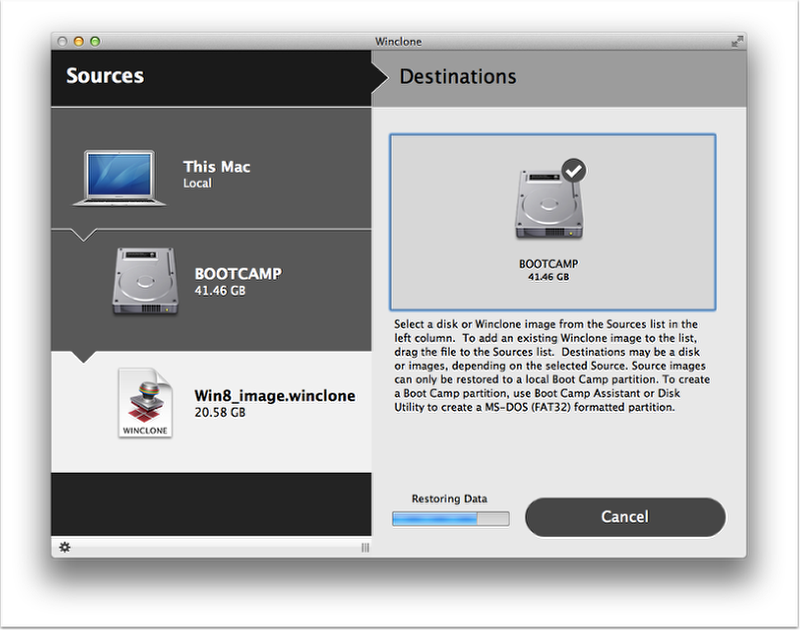Select the BOOTCAMP drive icon in Sources
The height and width of the screenshot is (630, 800).
tap(146, 282)
